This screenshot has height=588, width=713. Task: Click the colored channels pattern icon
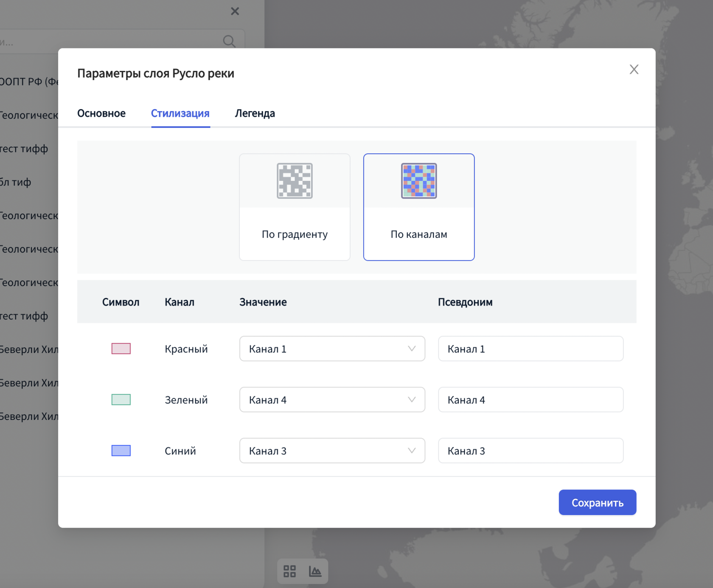pyautogui.click(x=418, y=181)
